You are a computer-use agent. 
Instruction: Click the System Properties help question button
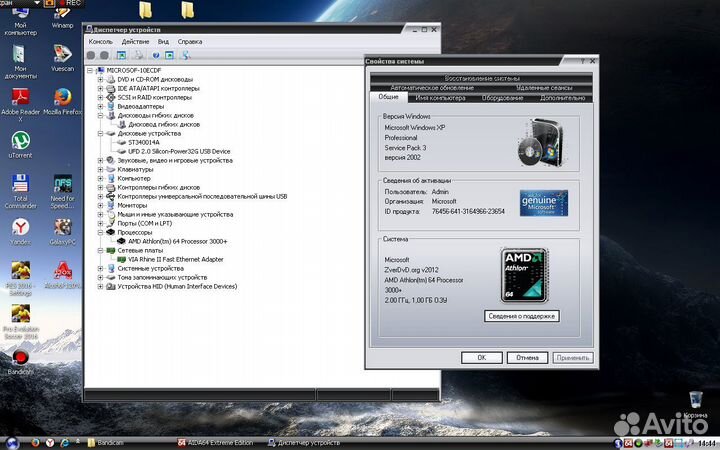[x=582, y=61]
